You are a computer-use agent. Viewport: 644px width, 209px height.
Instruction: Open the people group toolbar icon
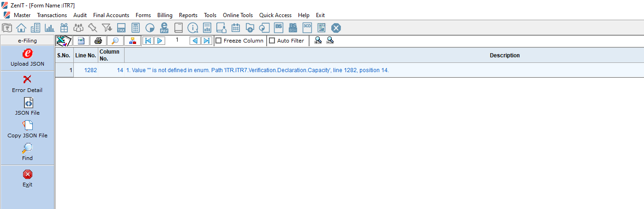pyautogui.click(x=78, y=28)
